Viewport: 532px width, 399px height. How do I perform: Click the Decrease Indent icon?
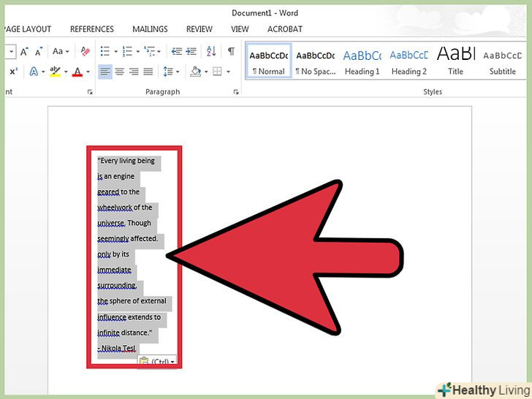pos(176,51)
